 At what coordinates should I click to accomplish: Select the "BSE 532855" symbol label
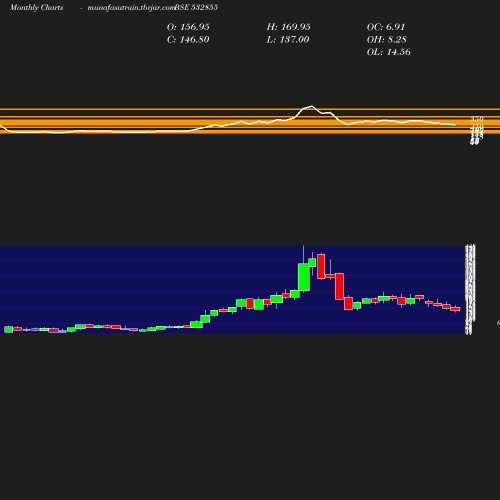pos(196,8)
